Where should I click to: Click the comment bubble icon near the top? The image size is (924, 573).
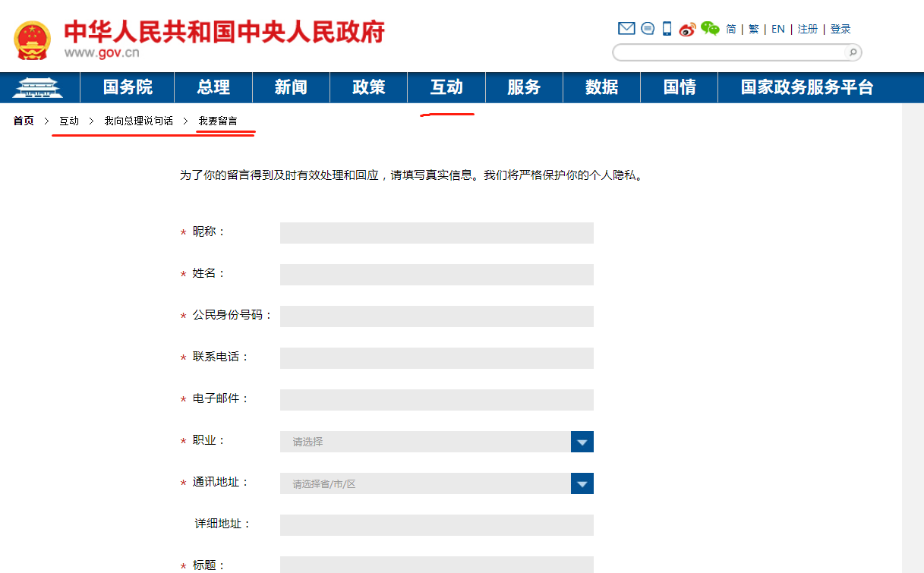647,28
